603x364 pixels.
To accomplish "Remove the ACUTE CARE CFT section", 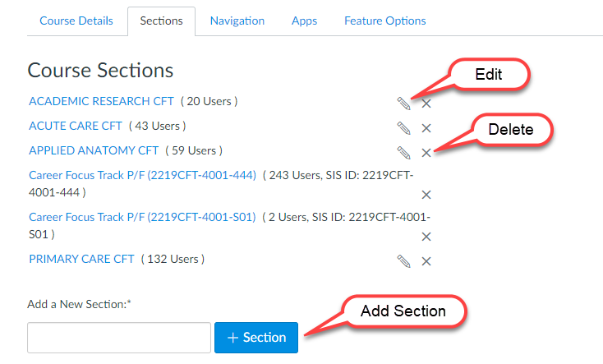I will (x=426, y=128).
